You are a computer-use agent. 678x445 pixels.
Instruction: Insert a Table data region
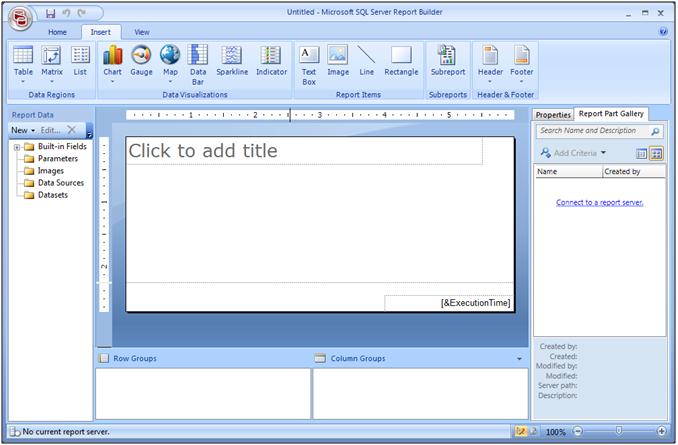(x=23, y=64)
